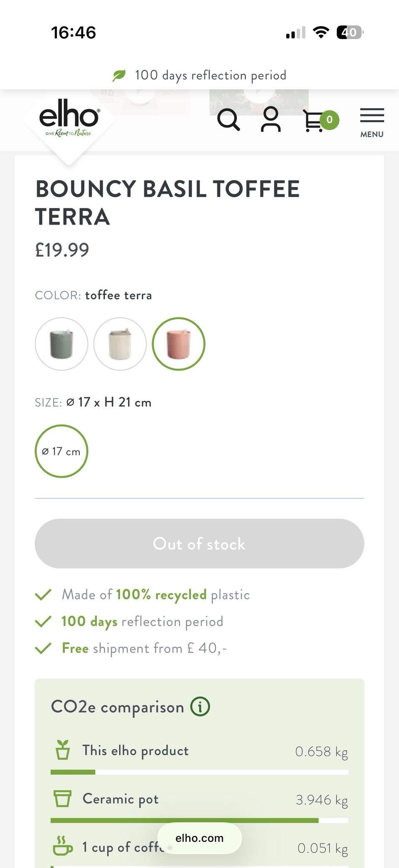Screen dimensions: 399x868
Task: Click the Free shipment from £40 text
Action: (x=144, y=648)
